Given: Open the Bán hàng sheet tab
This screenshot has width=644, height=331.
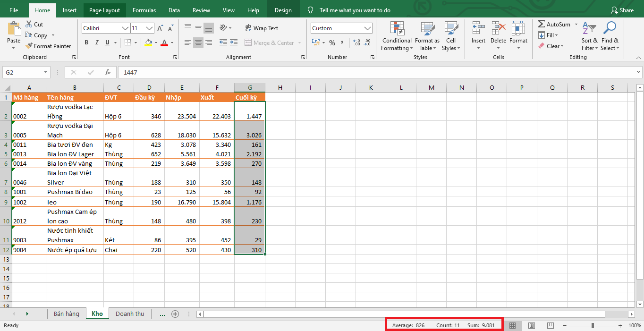Looking at the screenshot, I should [x=66, y=314].
